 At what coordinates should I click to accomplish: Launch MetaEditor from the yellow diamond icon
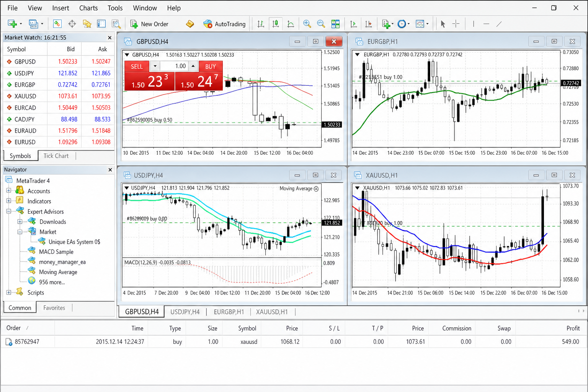point(190,24)
